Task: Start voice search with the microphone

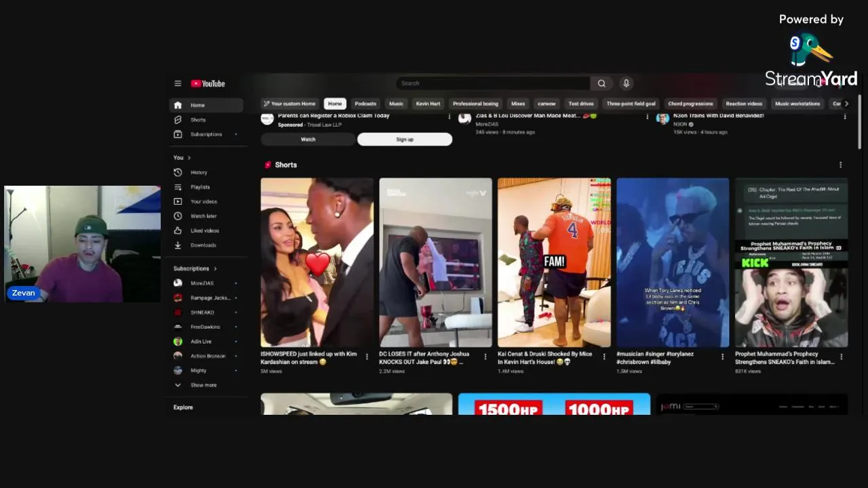Action: (x=626, y=83)
